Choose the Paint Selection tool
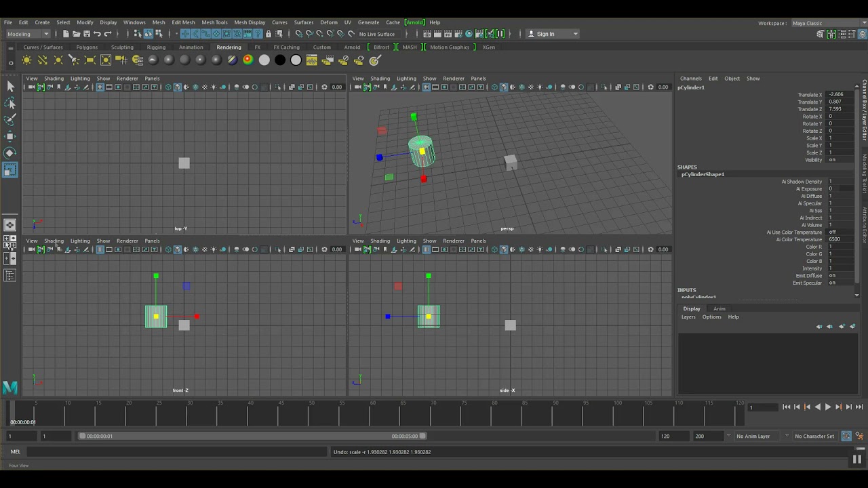 pyautogui.click(x=10, y=120)
